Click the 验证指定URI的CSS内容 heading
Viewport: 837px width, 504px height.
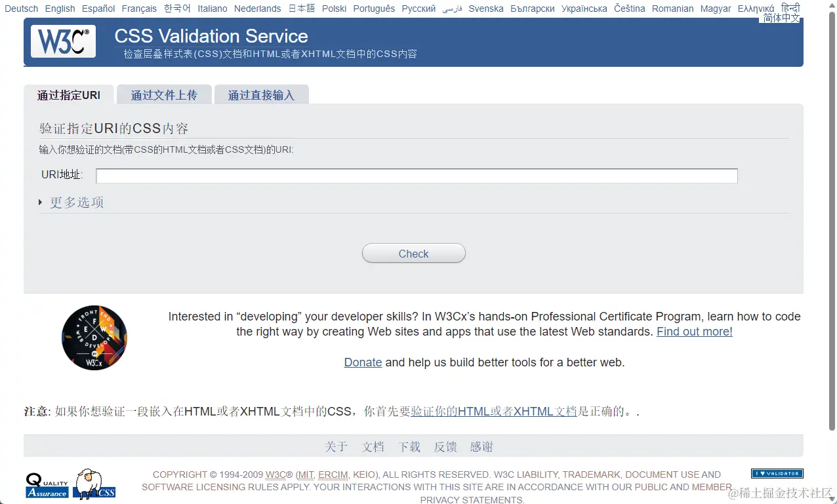point(114,128)
